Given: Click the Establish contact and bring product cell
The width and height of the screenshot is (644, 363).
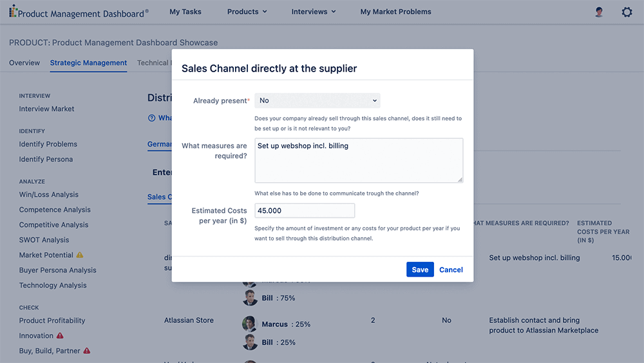Looking at the screenshot, I should pos(544,325).
